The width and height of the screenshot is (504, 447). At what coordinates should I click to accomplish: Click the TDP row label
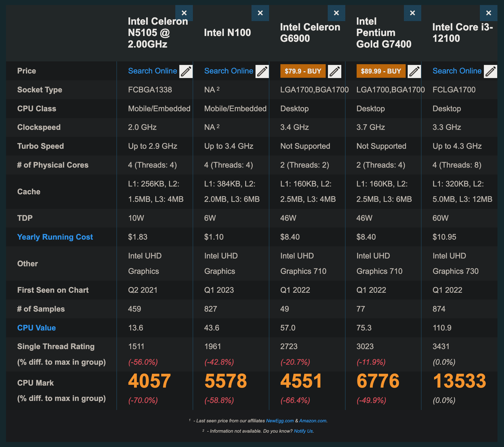tap(25, 218)
